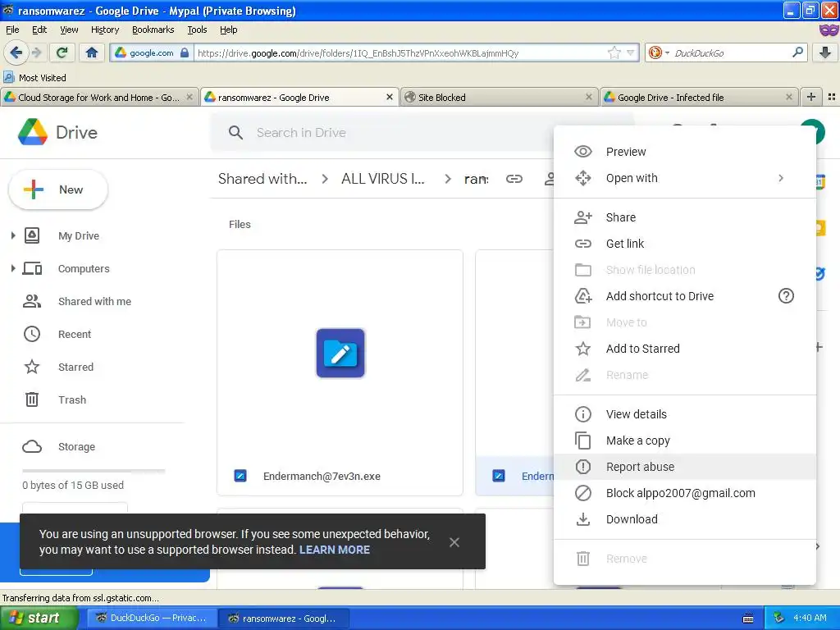Click the New button in Drive
This screenshot has height=630, width=840.
tap(58, 189)
